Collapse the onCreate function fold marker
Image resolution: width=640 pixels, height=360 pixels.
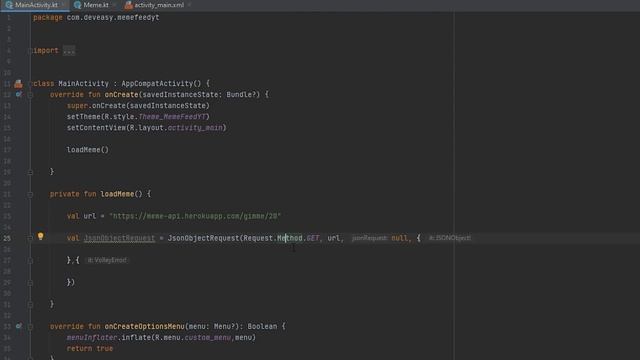click(x=30, y=95)
